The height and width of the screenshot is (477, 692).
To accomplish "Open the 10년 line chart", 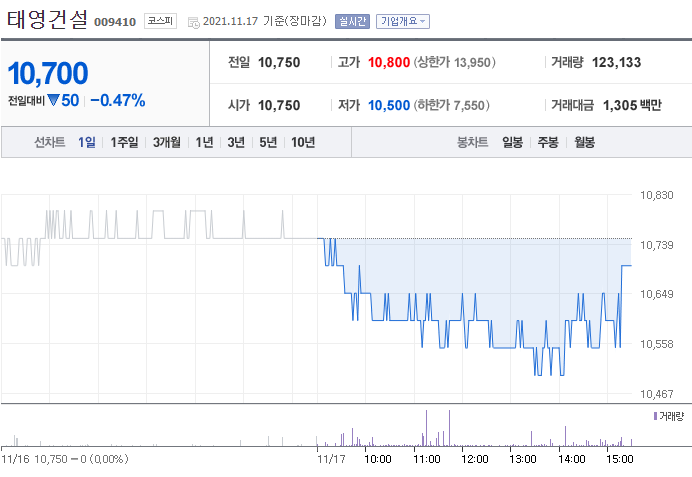I will [x=303, y=142].
